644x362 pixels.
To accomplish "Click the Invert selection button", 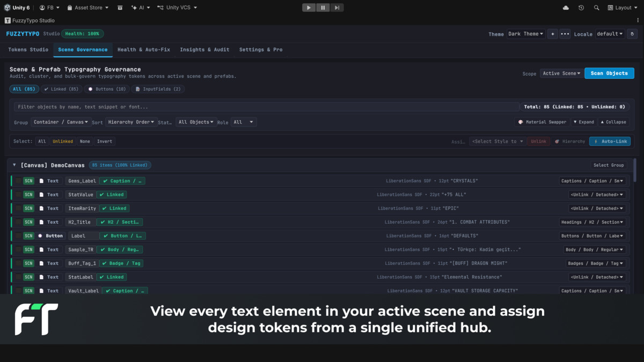I will [105, 142].
